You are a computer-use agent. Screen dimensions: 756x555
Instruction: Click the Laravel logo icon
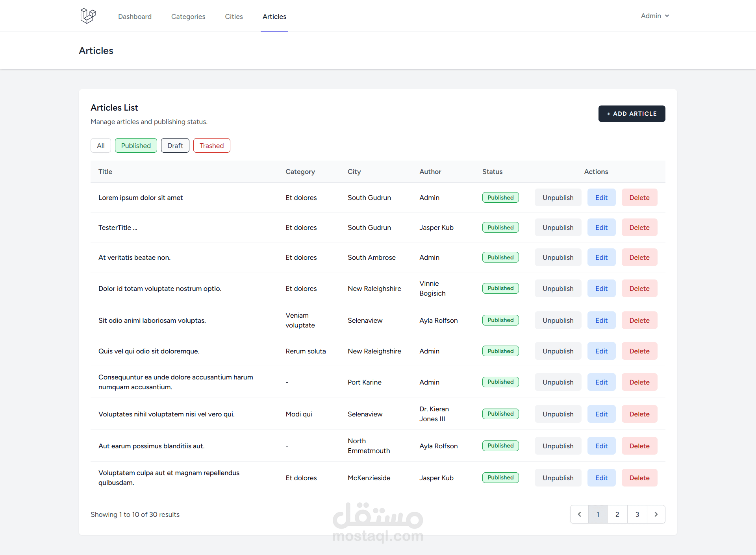(88, 16)
